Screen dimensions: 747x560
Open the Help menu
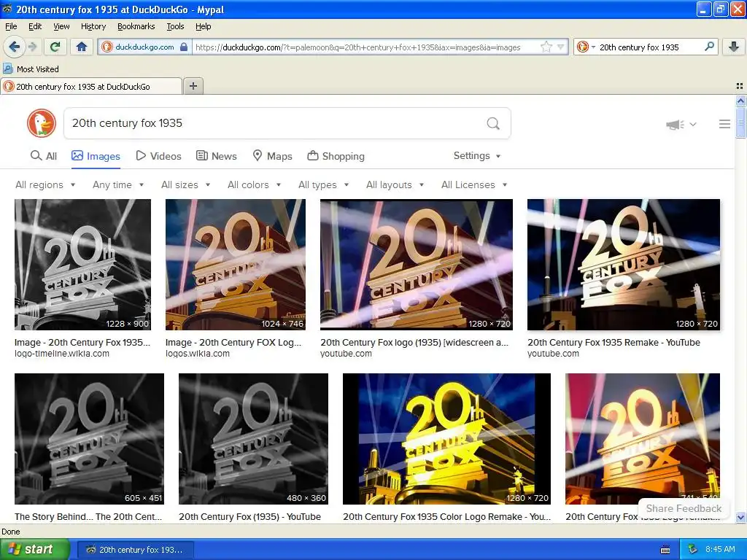pos(203,26)
